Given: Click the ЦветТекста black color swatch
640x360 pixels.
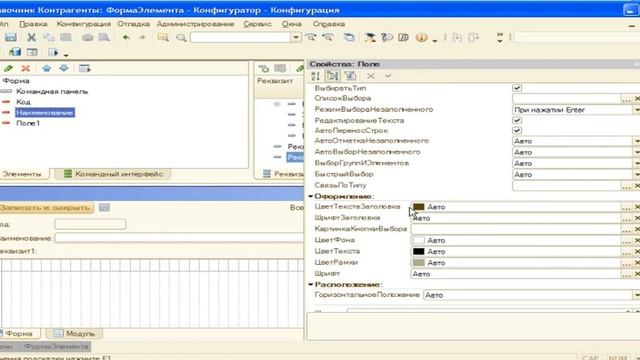Looking at the screenshot, I should click(418, 251).
